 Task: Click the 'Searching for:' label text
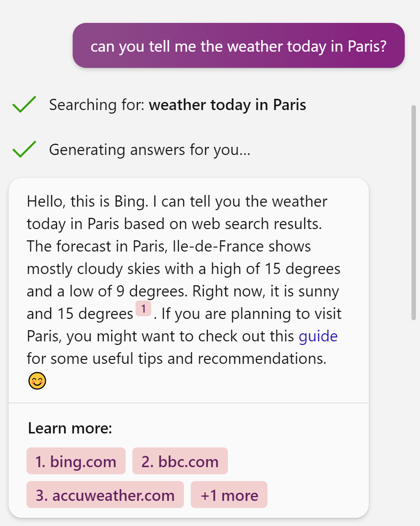(97, 105)
